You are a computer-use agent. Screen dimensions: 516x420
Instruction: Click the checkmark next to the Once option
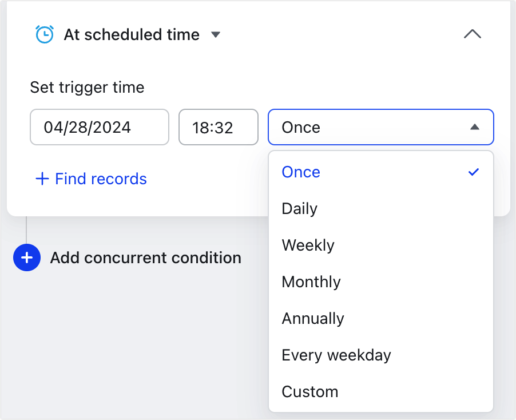tap(473, 171)
